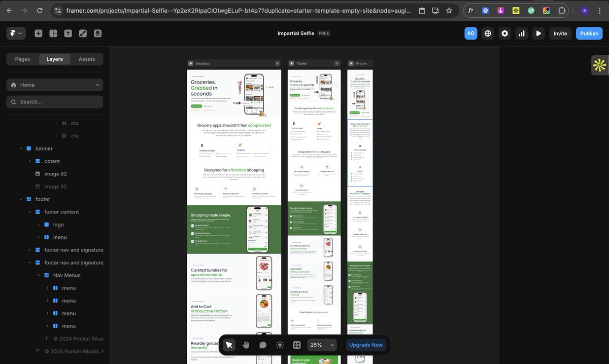Open the Comment tool

pos(263,345)
